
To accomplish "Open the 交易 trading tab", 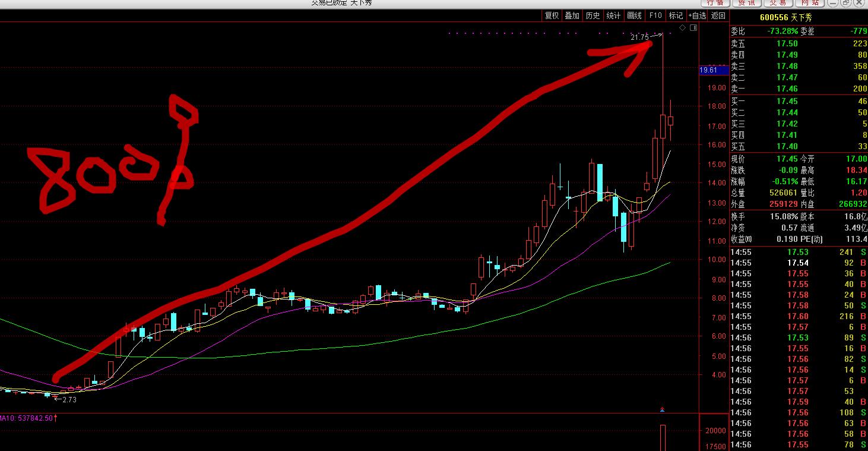I will coord(778,3).
